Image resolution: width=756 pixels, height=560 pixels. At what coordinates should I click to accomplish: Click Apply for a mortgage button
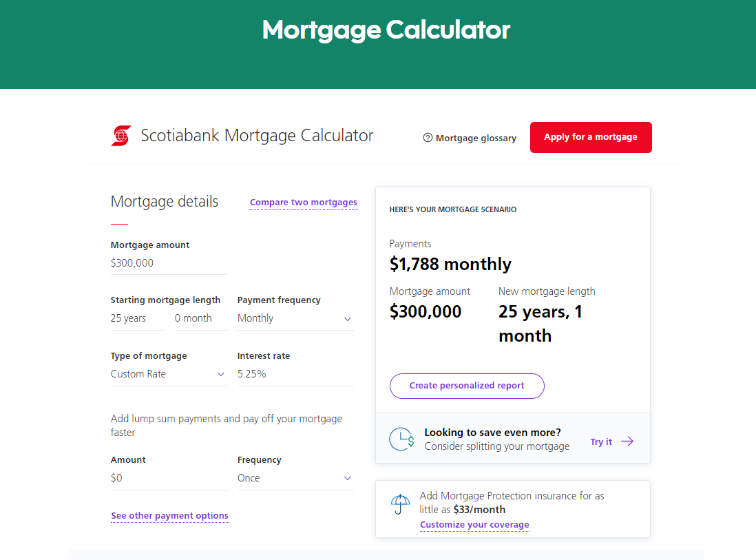click(x=591, y=137)
